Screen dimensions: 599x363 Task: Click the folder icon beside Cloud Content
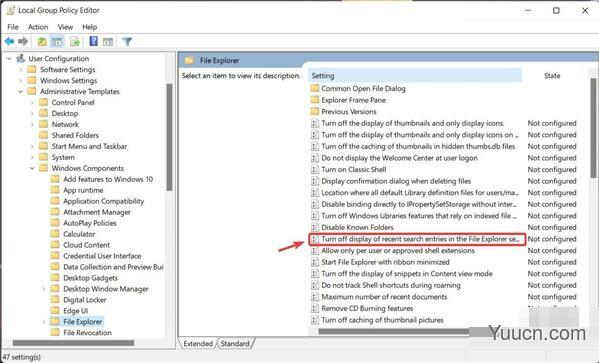pyautogui.click(x=55, y=245)
